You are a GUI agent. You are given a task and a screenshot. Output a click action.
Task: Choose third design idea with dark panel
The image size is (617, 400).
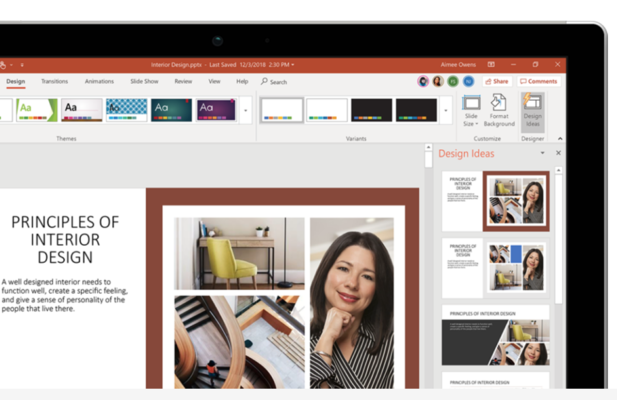[x=496, y=335]
